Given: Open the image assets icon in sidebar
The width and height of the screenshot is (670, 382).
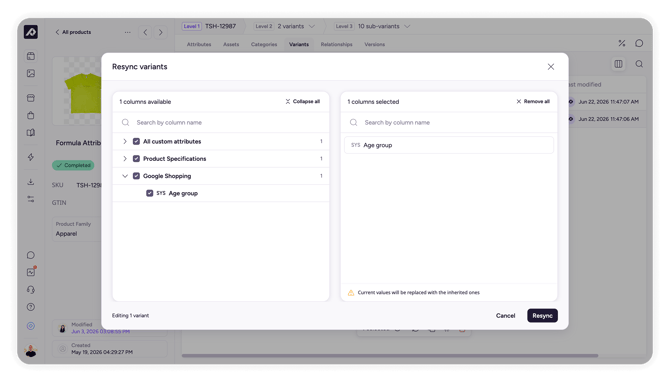Looking at the screenshot, I should pyautogui.click(x=31, y=73).
